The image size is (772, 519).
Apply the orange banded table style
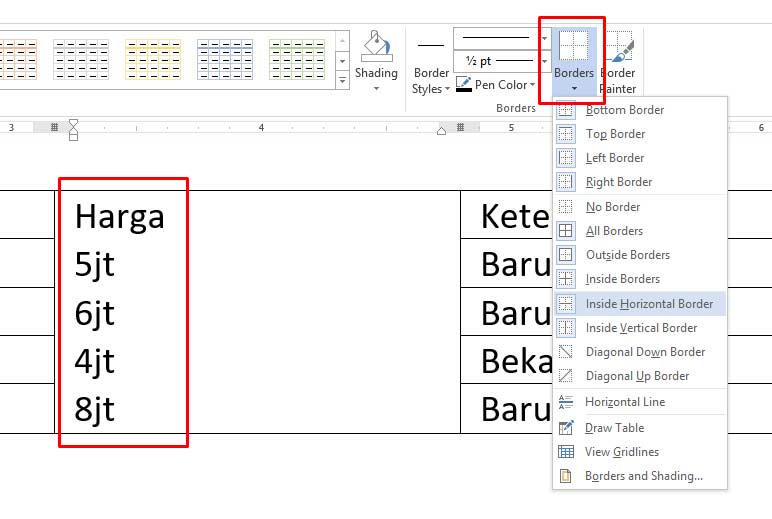coord(18,60)
